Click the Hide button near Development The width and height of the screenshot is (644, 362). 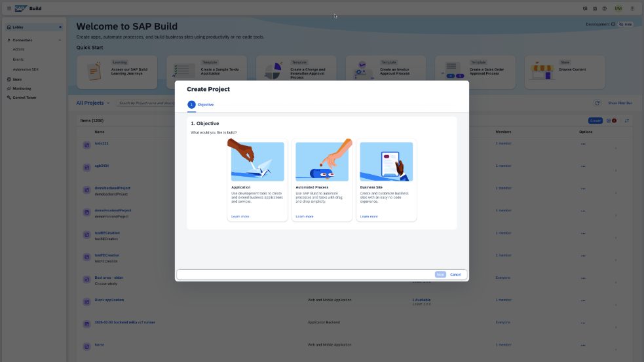coord(626,24)
